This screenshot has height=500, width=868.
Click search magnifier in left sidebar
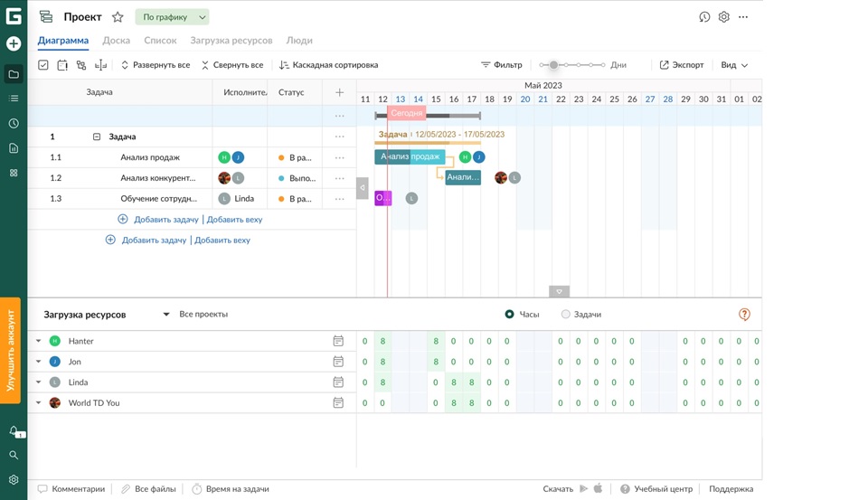(14, 456)
